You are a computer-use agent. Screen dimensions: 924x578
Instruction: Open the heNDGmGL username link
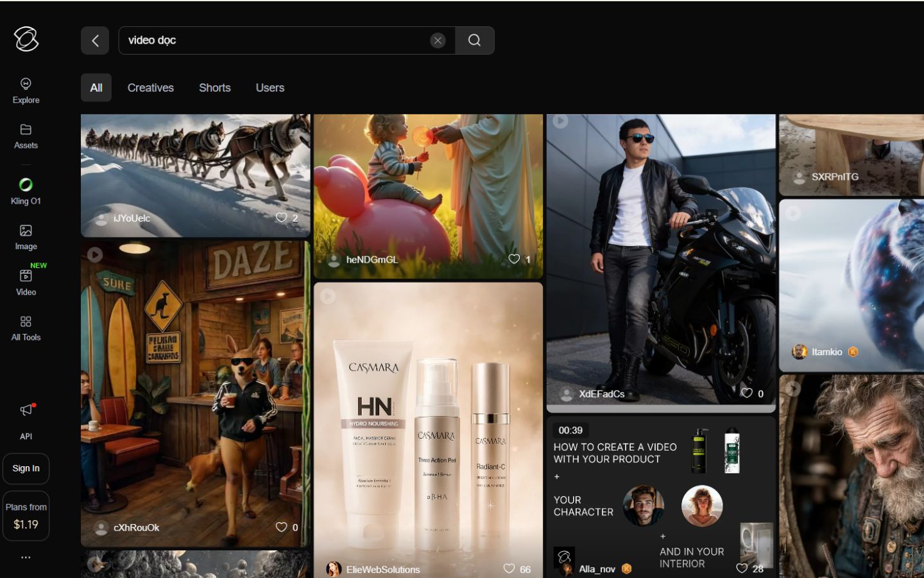pos(372,259)
